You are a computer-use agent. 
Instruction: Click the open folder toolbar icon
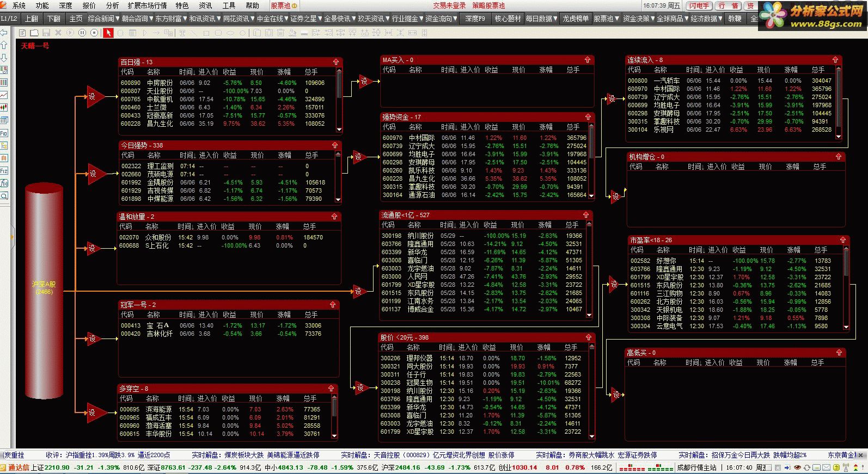click(x=34, y=33)
